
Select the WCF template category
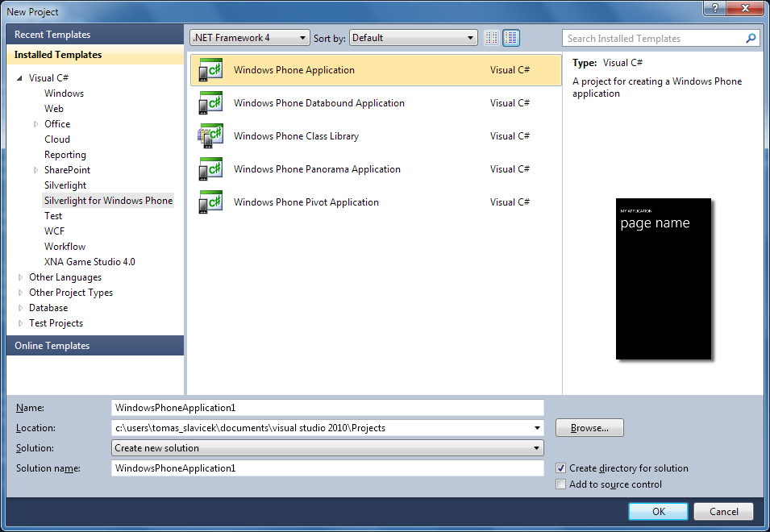click(54, 231)
